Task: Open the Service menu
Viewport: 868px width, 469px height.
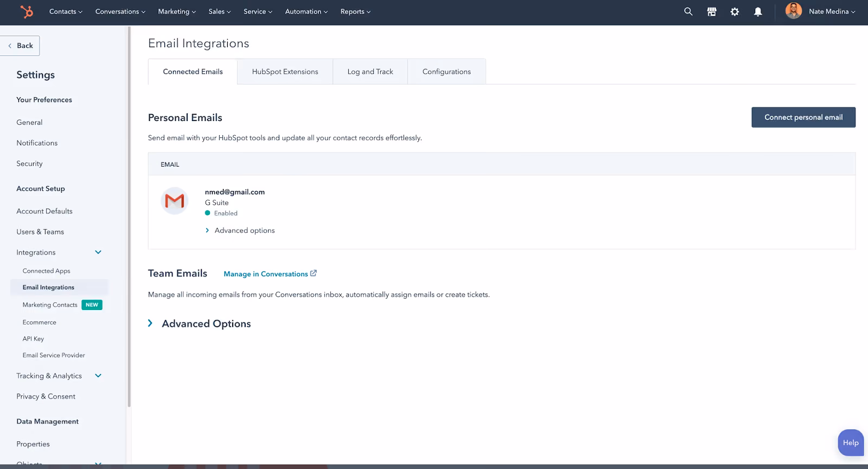Action: click(x=258, y=11)
